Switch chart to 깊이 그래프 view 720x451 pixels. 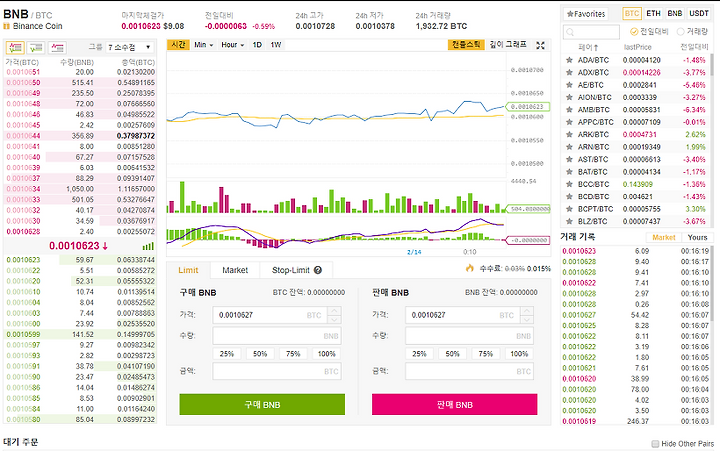[508, 45]
